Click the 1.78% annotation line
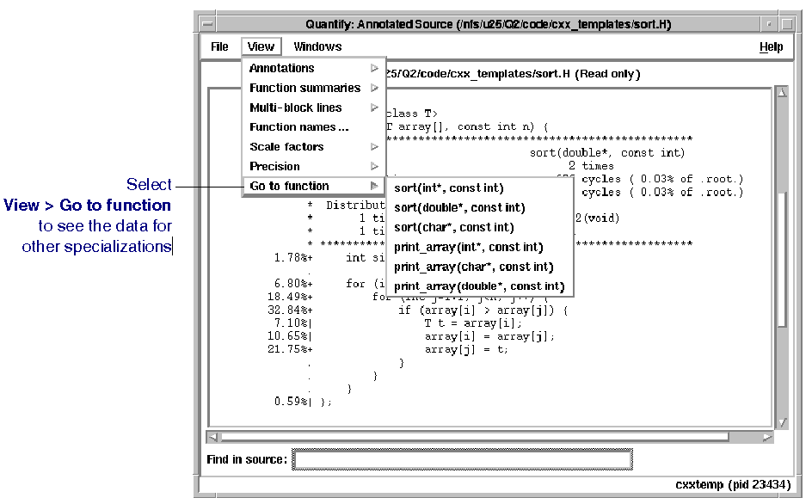Image resolution: width=812 pixels, height=504 pixels. coord(293,258)
